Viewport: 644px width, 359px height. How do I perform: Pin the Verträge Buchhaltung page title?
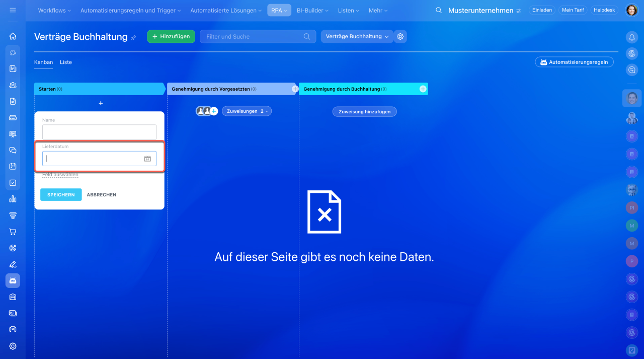coord(133,37)
